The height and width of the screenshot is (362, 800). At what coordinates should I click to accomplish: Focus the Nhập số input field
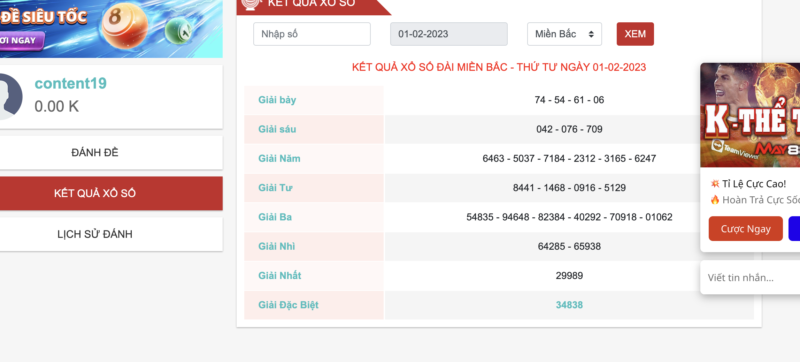312,34
